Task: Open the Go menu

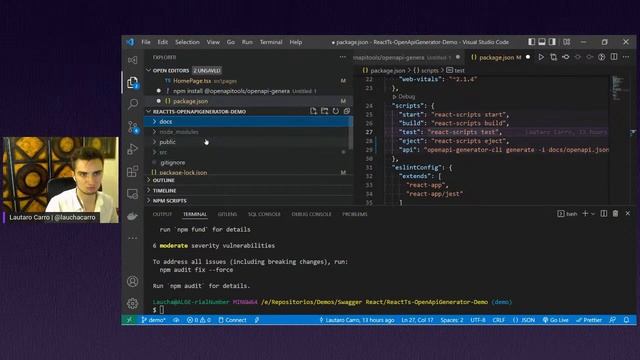Action: (x=231, y=42)
